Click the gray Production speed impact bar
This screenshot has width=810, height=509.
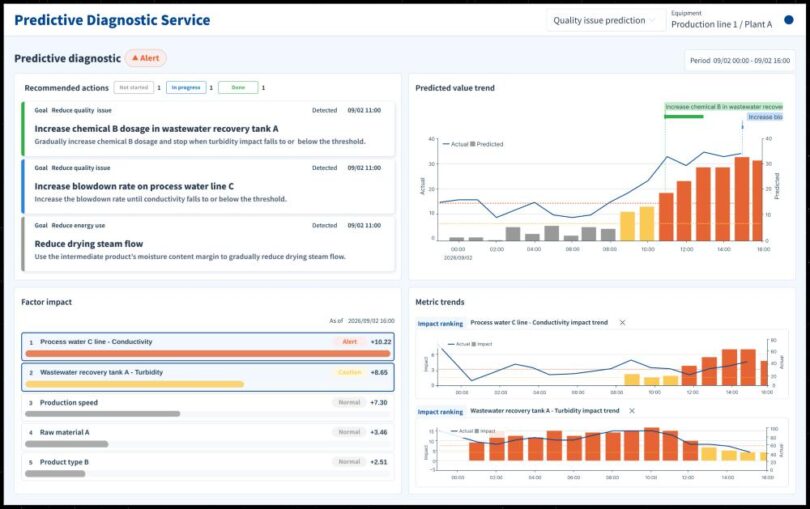pos(103,414)
